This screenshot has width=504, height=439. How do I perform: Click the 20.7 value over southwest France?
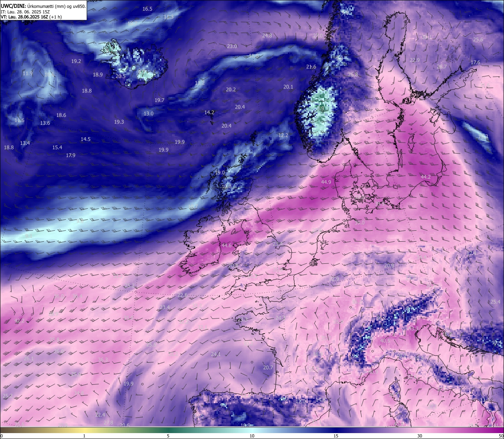point(268,367)
